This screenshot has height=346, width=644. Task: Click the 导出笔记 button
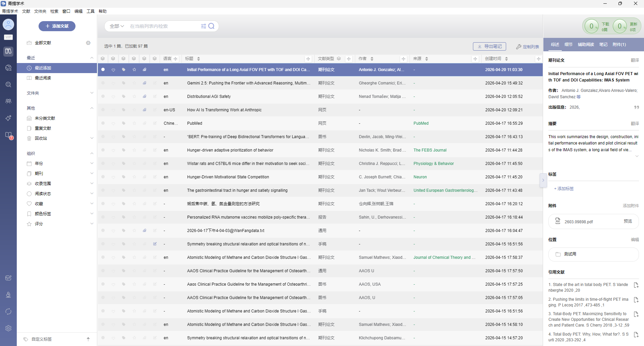pos(489,46)
